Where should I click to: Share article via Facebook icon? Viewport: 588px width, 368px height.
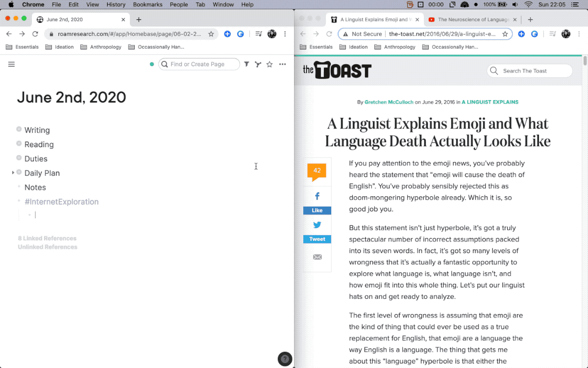317,196
